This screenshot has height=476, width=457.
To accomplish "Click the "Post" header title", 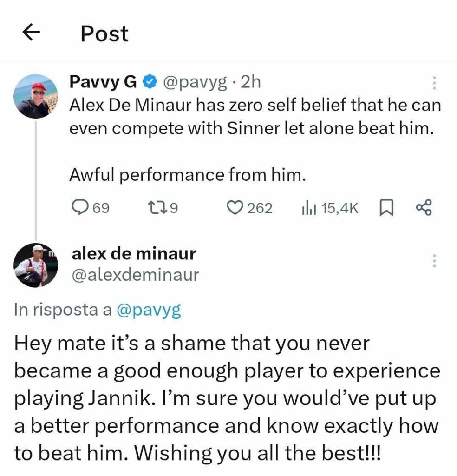I will 104,33.
